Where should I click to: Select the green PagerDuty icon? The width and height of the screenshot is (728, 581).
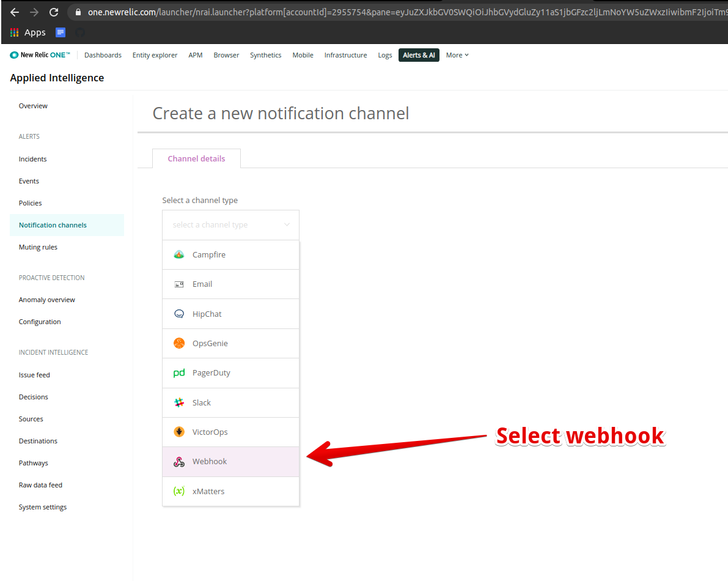pos(178,373)
